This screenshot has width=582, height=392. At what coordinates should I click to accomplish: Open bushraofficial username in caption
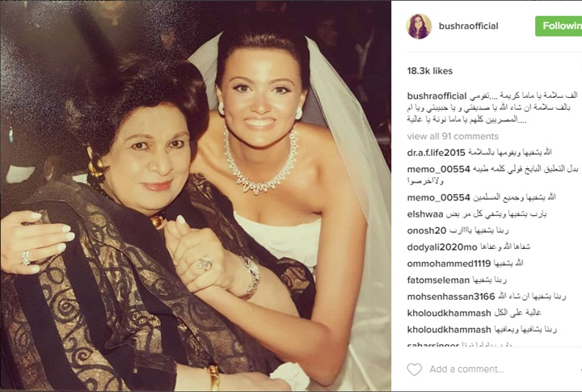coord(436,96)
